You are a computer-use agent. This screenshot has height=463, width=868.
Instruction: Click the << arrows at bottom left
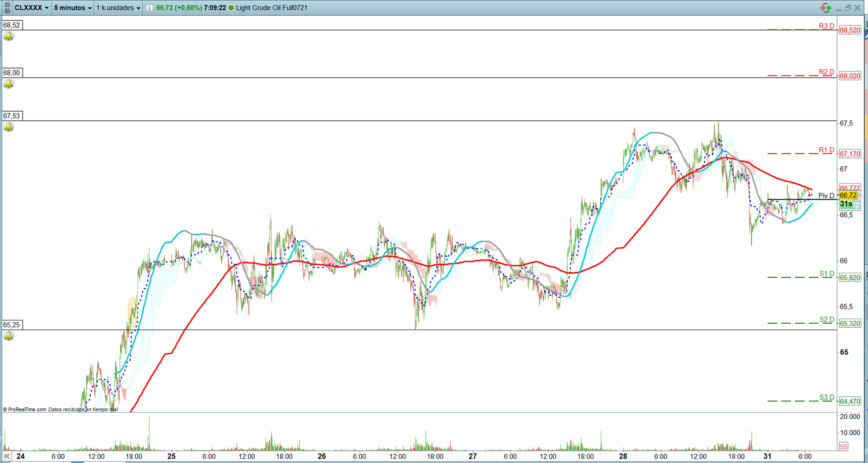pos(6,456)
